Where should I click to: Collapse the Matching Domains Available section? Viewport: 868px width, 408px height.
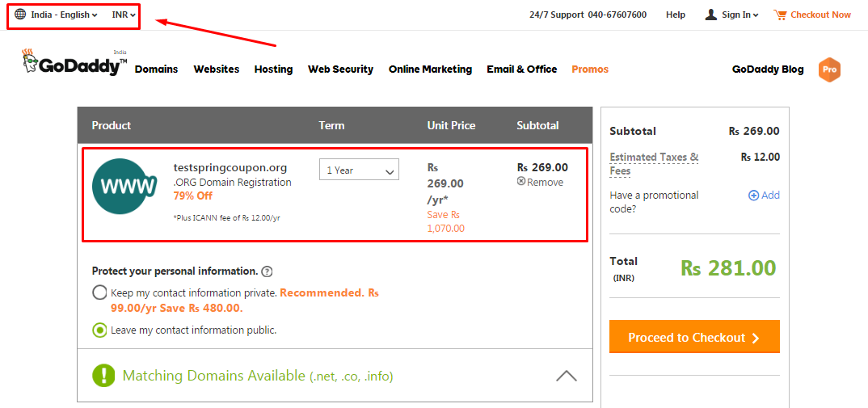coord(567,376)
